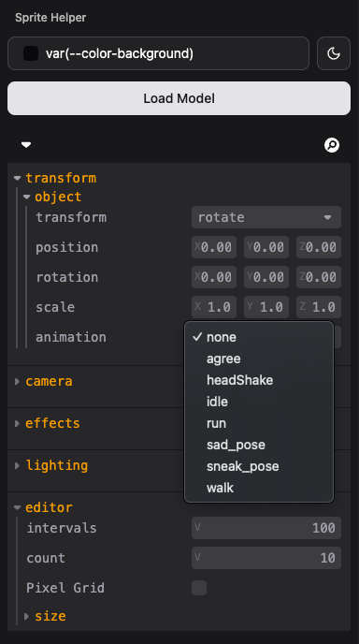Edit position X value field

(x=214, y=247)
